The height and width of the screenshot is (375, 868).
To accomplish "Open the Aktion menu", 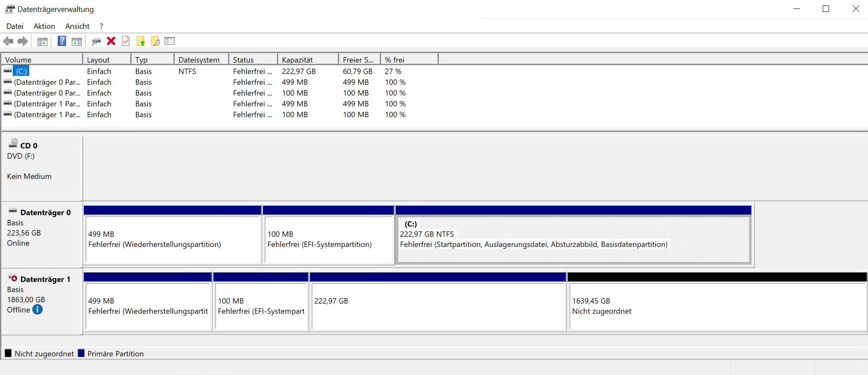I will point(44,26).
